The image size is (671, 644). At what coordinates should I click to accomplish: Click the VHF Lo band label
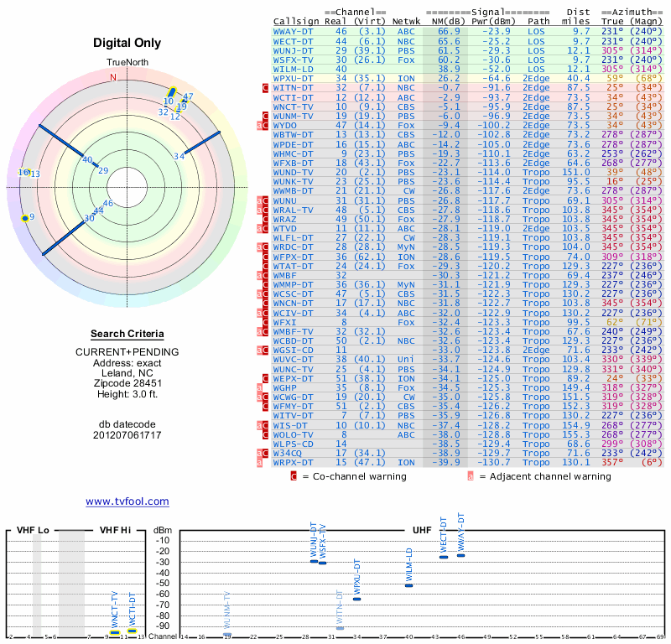33,530
